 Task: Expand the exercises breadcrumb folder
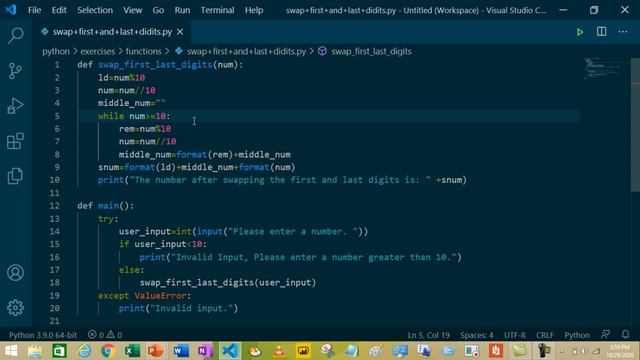coord(98,51)
